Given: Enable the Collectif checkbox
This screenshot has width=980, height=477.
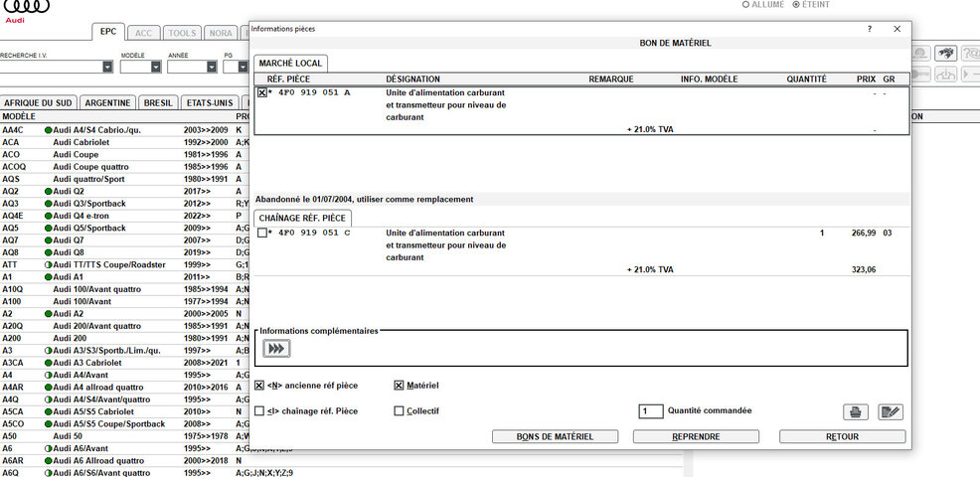Looking at the screenshot, I should click(399, 411).
